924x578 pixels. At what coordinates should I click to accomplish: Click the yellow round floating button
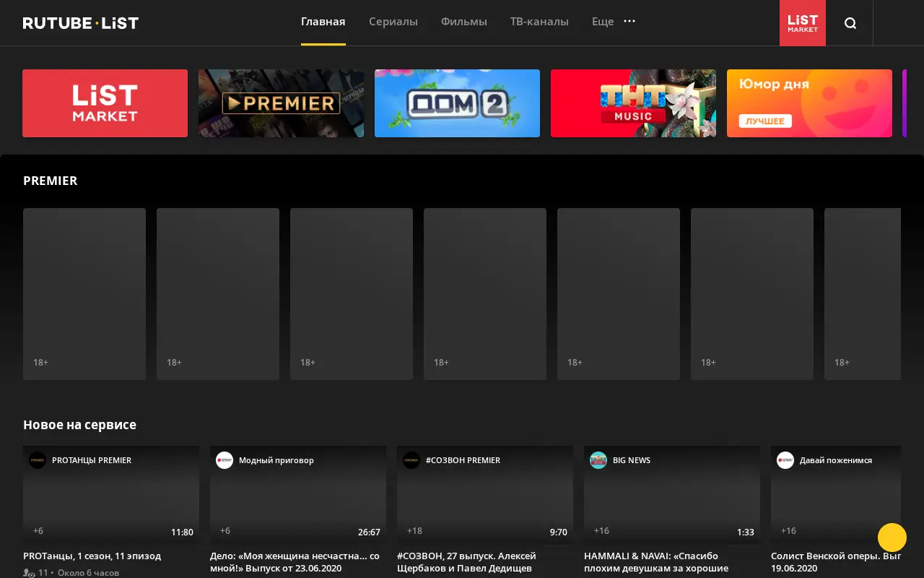892,538
